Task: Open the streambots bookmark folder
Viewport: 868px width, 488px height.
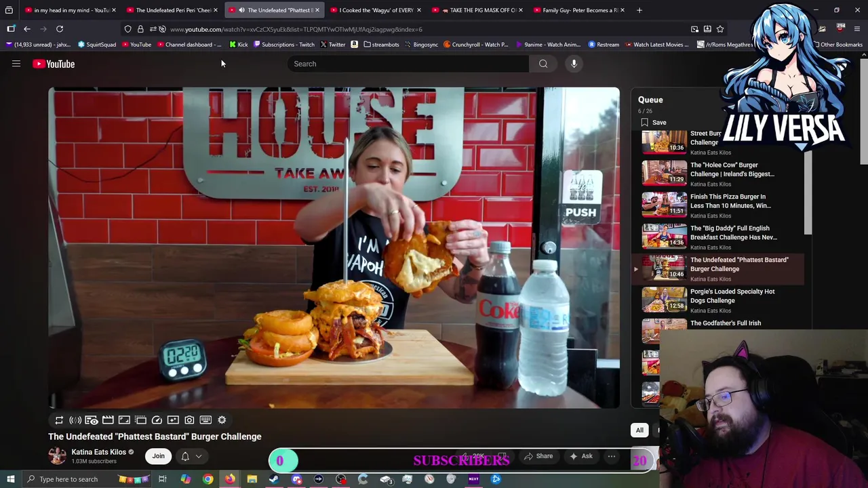Action: click(x=381, y=45)
